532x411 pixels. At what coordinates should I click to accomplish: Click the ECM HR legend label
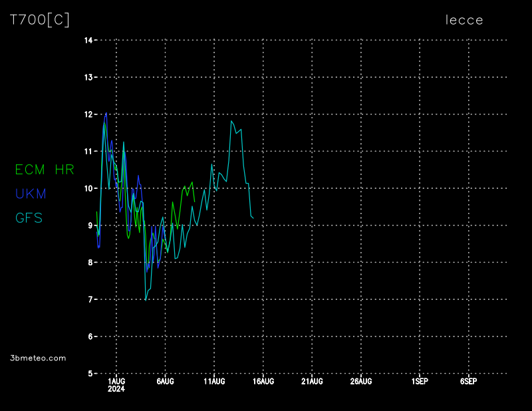click(x=45, y=170)
